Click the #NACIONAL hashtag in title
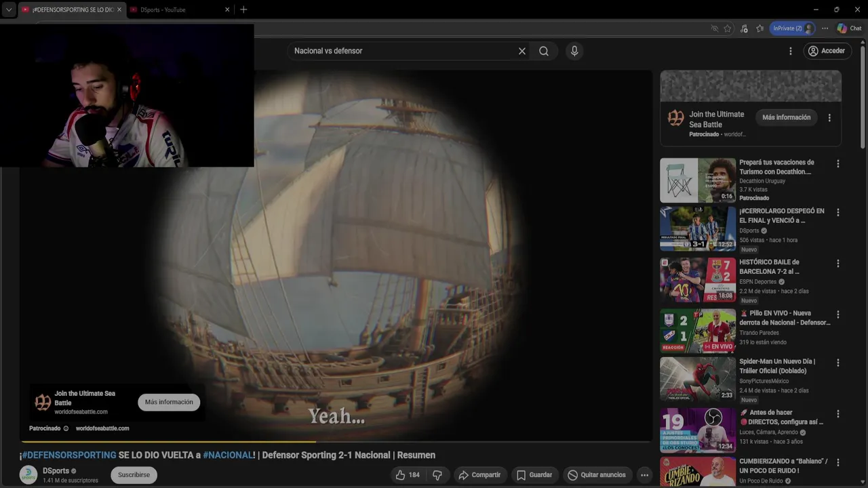The image size is (868, 488). [228, 455]
